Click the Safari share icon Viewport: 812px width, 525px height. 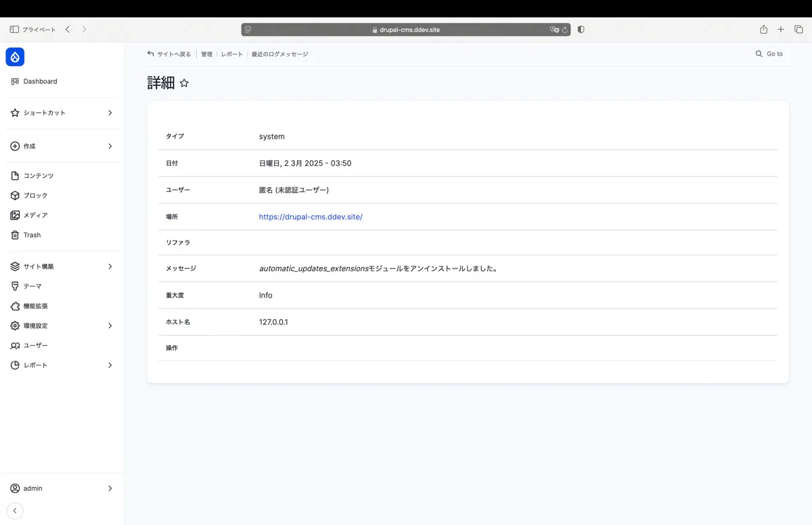pos(763,30)
